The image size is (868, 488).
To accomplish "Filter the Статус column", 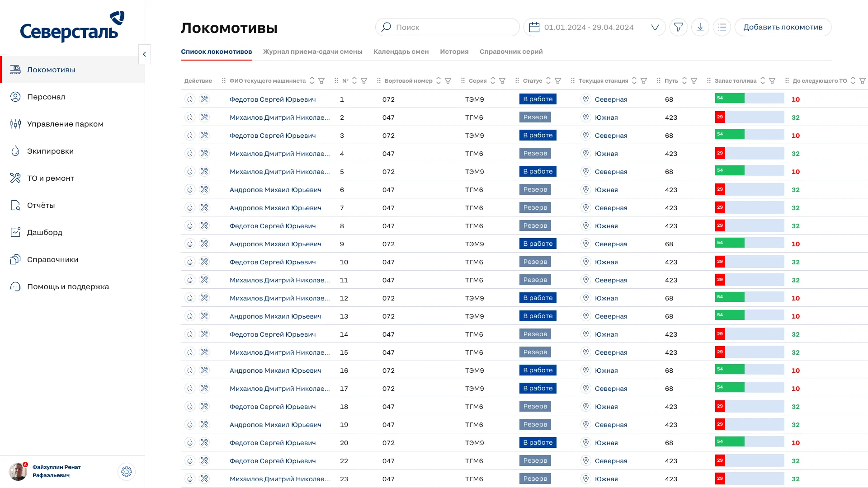I will [x=558, y=81].
